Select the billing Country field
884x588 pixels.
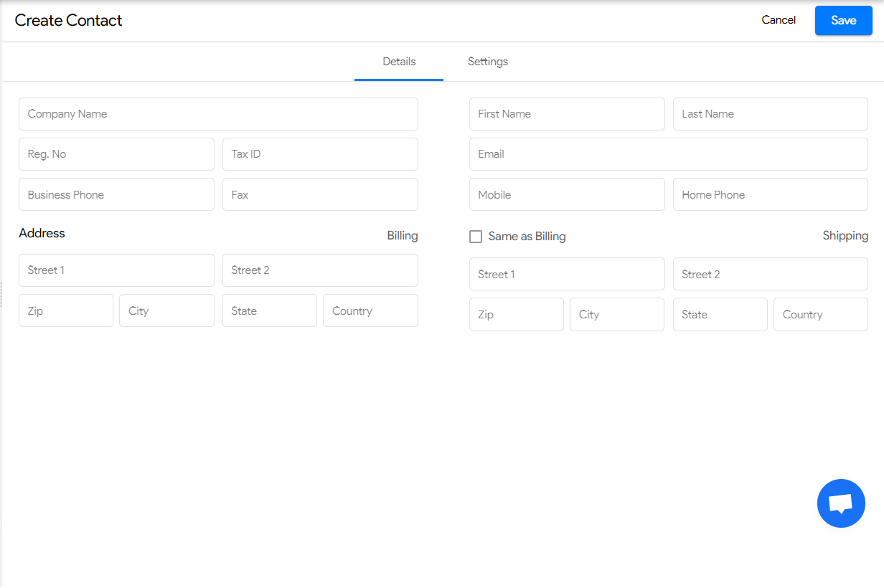pyautogui.click(x=370, y=310)
